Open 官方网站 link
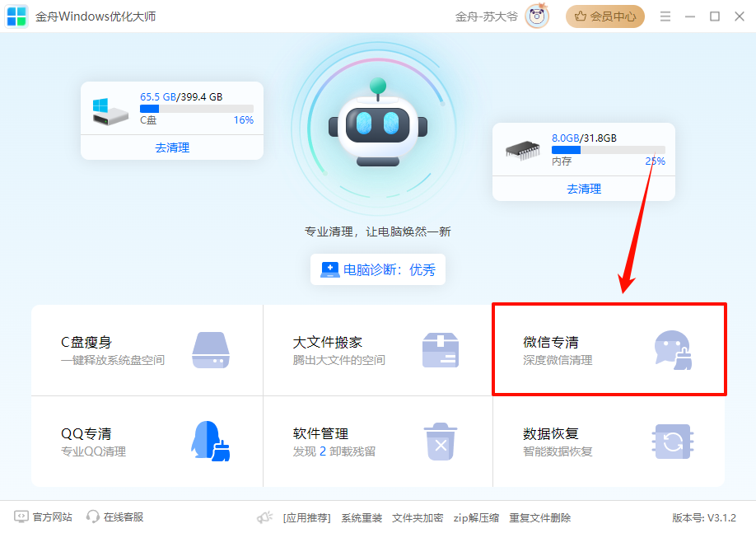The height and width of the screenshot is (533, 756). [43, 517]
